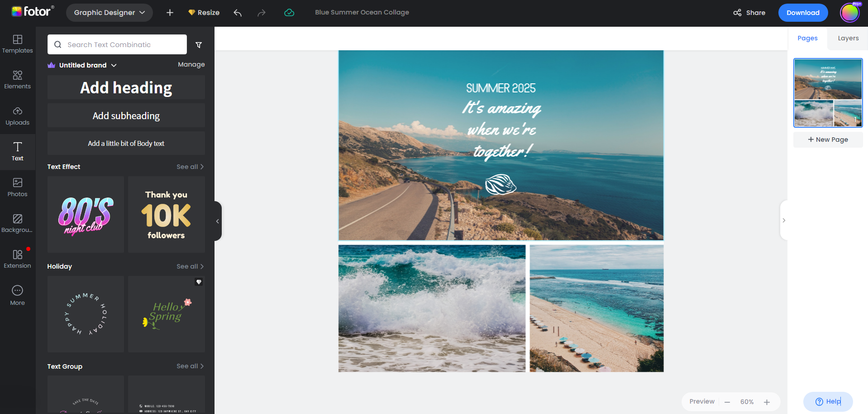
Task: Switch to the Pages tab
Action: coord(807,39)
